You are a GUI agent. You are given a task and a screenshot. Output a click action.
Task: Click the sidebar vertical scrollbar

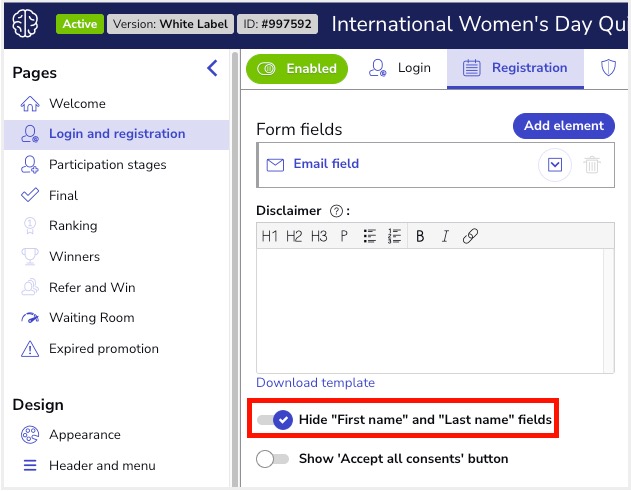point(235,268)
